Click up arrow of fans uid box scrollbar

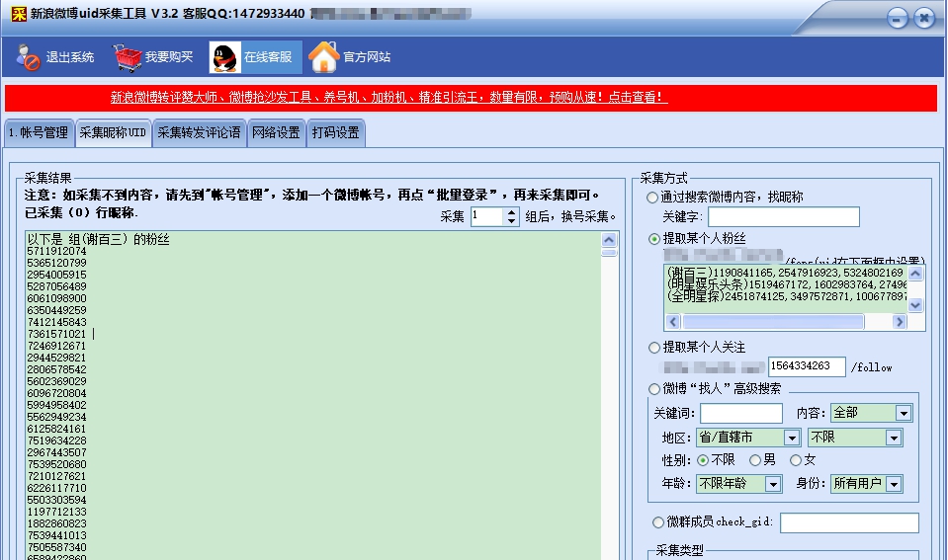tap(915, 274)
